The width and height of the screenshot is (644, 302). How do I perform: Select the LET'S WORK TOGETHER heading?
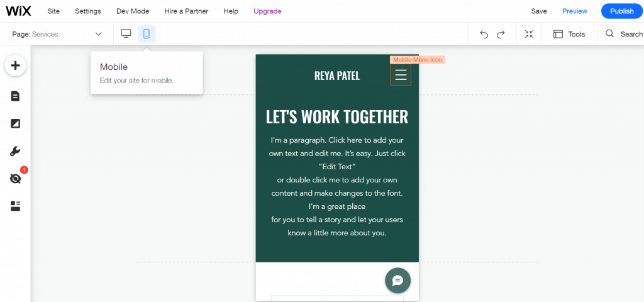click(x=337, y=116)
